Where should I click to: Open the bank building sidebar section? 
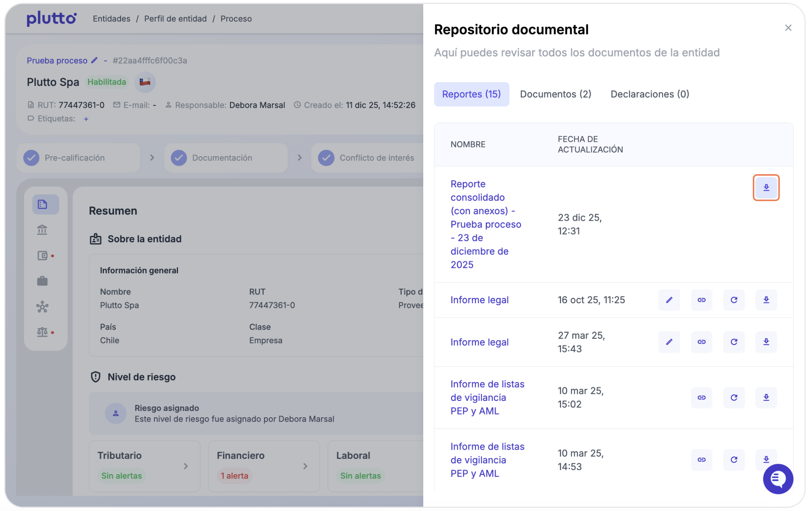42,230
